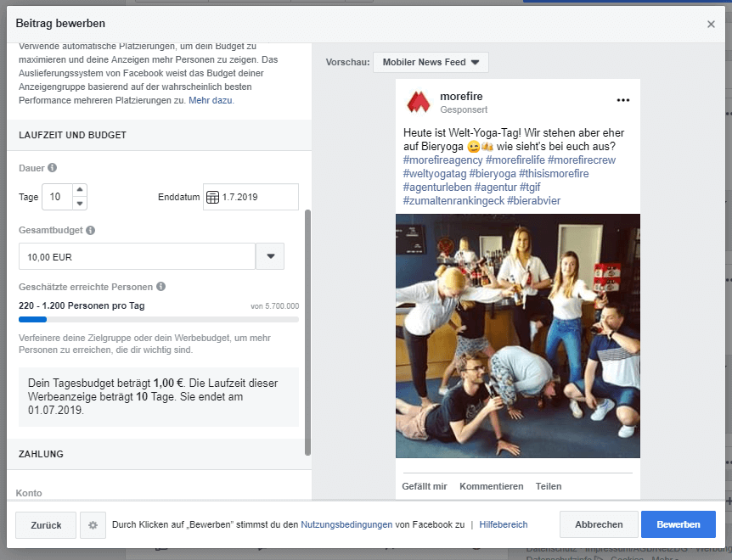This screenshot has width=732, height=560.
Task: Open the Hilfebereich link
Action: [504, 524]
